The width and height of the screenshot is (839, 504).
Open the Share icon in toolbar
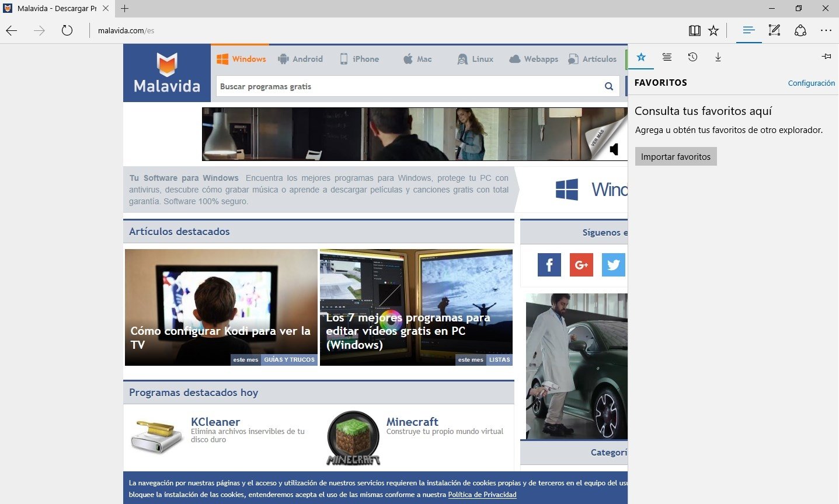pyautogui.click(x=800, y=30)
